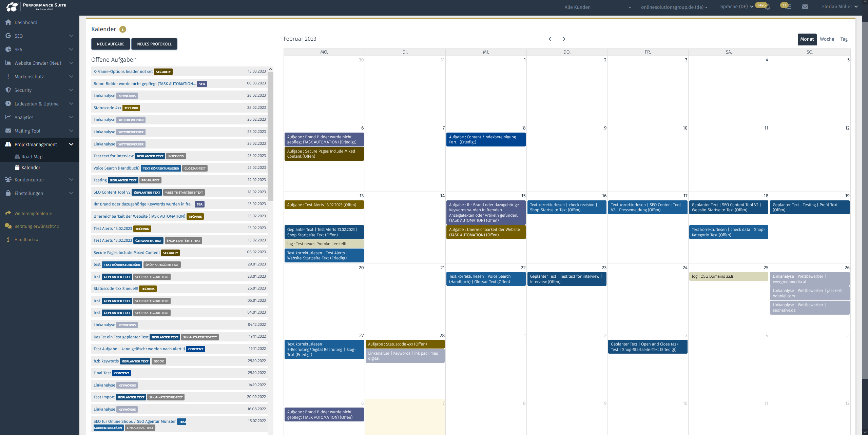The width and height of the screenshot is (868, 435).
Task: Go to previous month arrow
Action: pyautogui.click(x=550, y=39)
